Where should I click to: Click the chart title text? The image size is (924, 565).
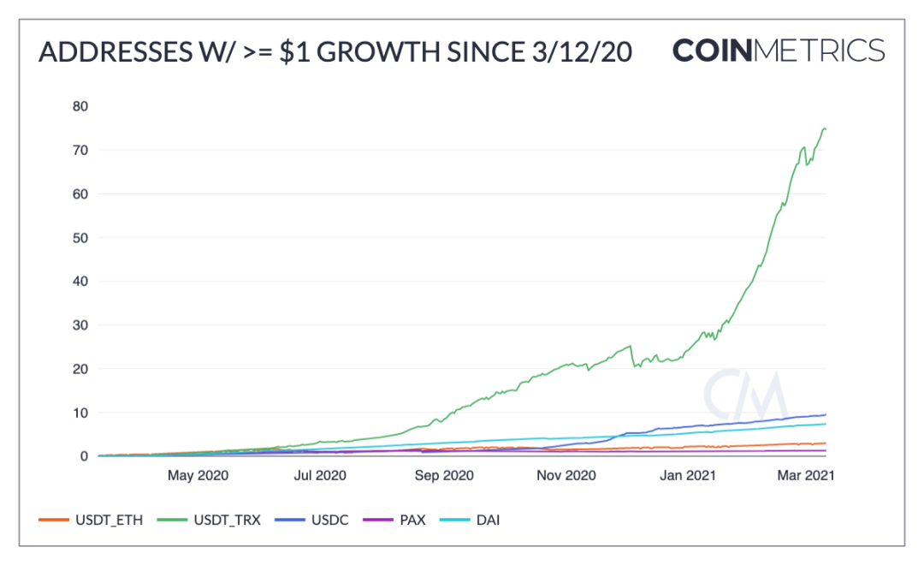pyautogui.click(x=335, y=52)
